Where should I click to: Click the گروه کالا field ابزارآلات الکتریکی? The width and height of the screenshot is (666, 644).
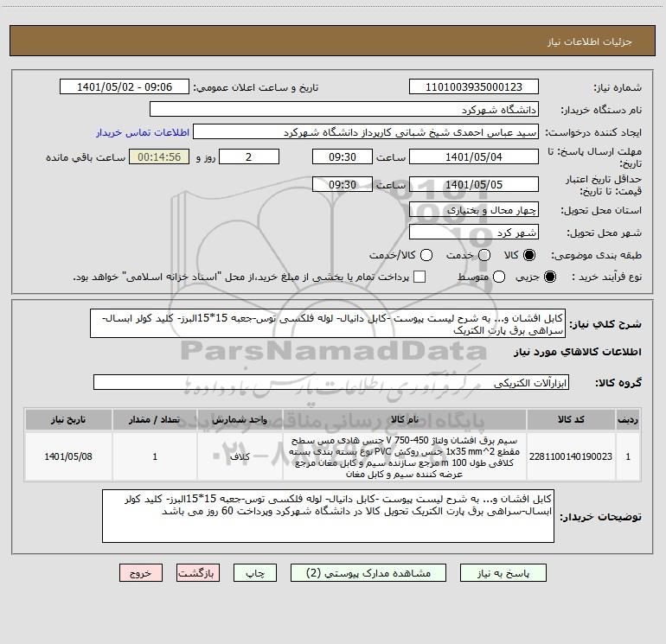(331, 382)
